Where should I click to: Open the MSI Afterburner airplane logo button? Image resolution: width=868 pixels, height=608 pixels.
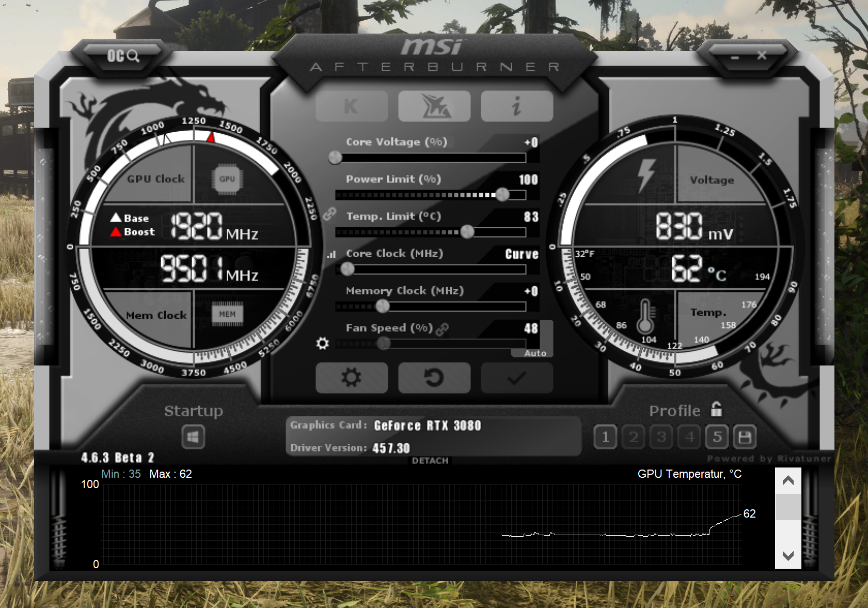434,106
